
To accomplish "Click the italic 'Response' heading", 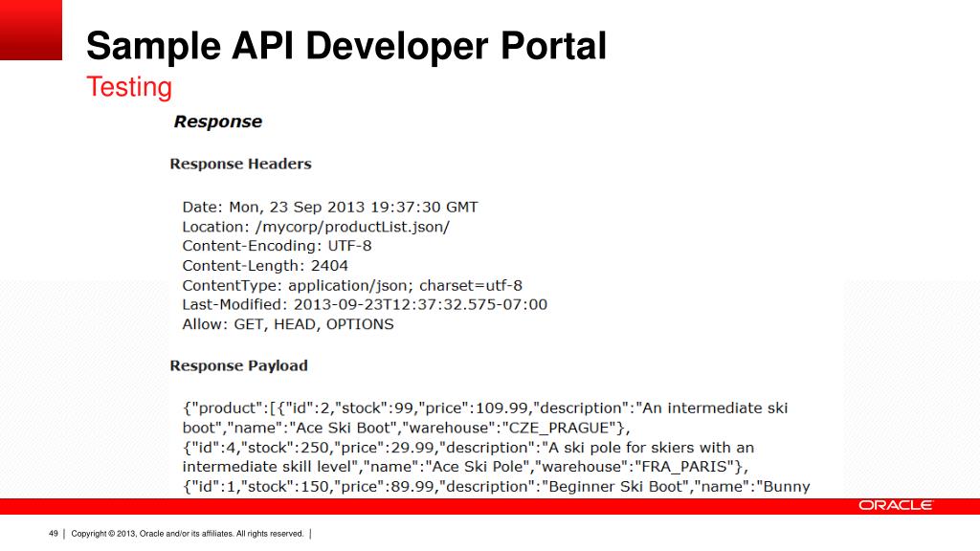I will (x=217, y=121).
